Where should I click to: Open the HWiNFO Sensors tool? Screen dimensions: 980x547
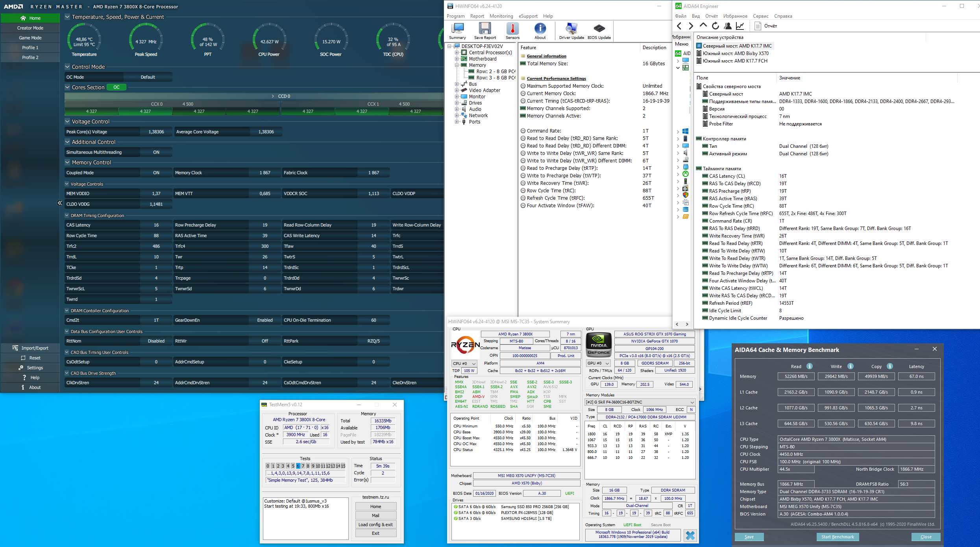pyautogui.click(x=512, y=31)
